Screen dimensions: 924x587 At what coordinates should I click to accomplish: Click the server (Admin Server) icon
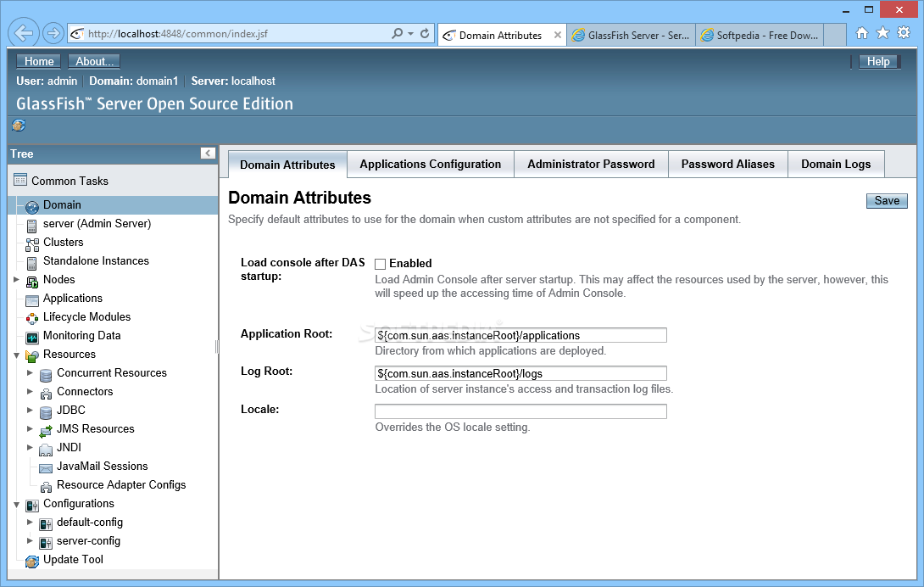[32, 226]
